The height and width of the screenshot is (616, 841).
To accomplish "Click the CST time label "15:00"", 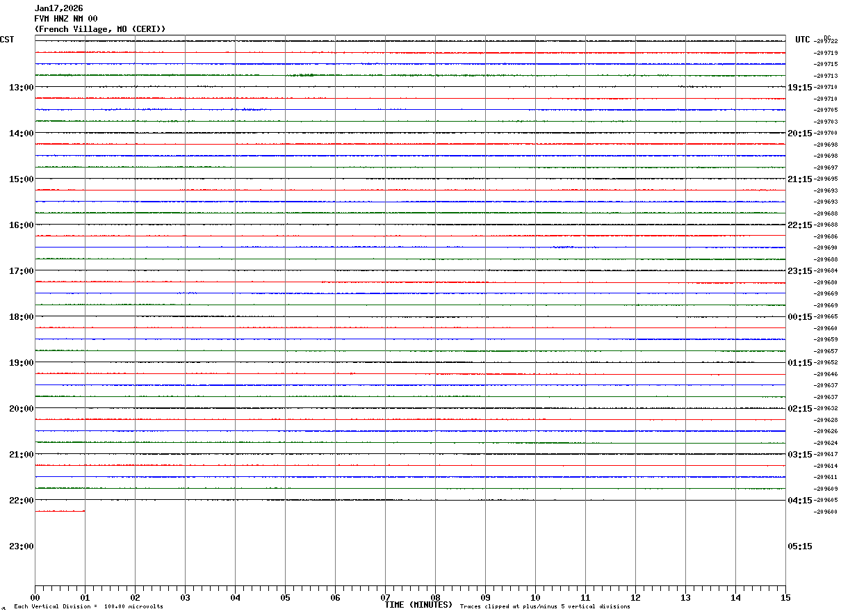I will pyautogui.click(x=21, y=179).
